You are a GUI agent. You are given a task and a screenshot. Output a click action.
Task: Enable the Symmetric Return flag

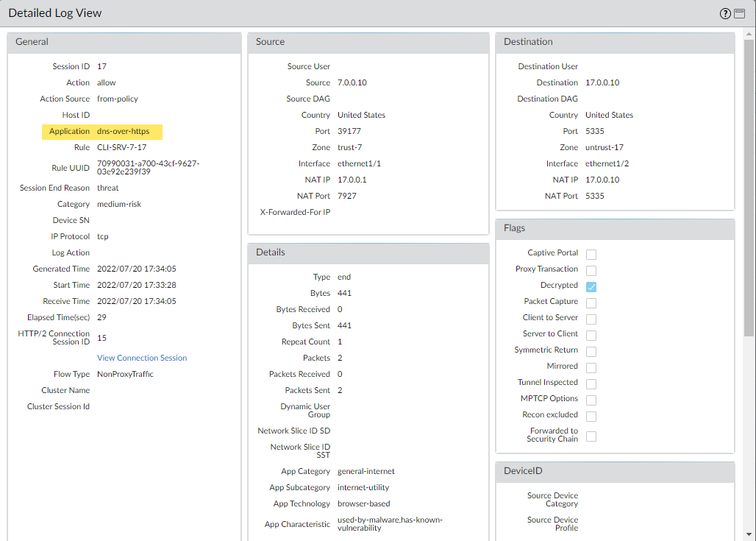(591, 351)
